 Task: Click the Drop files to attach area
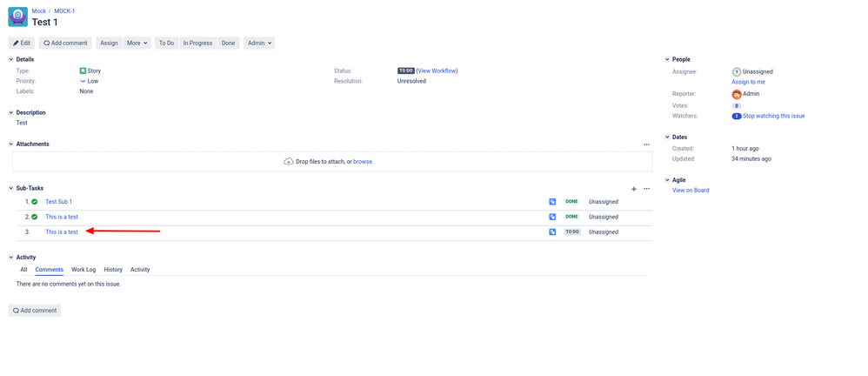[x=332, y=162]
